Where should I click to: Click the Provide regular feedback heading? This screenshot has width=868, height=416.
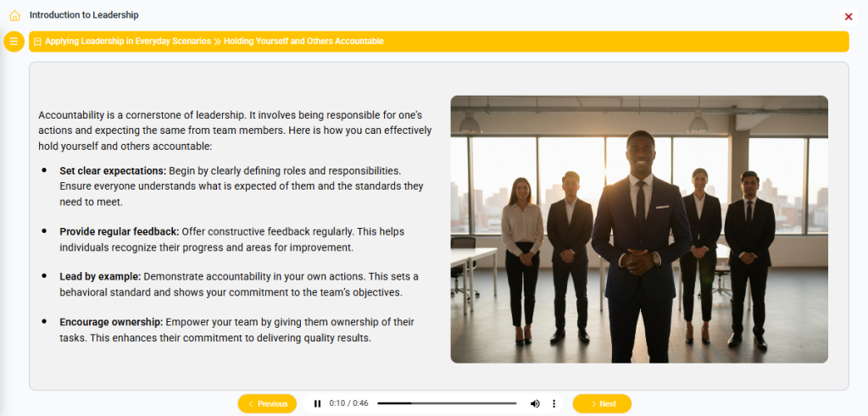[x=119, y=231]
